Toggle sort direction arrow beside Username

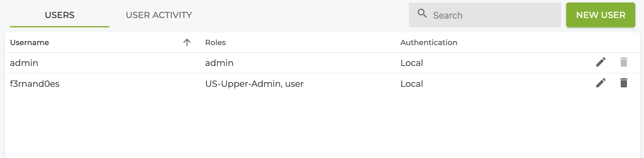187,42
